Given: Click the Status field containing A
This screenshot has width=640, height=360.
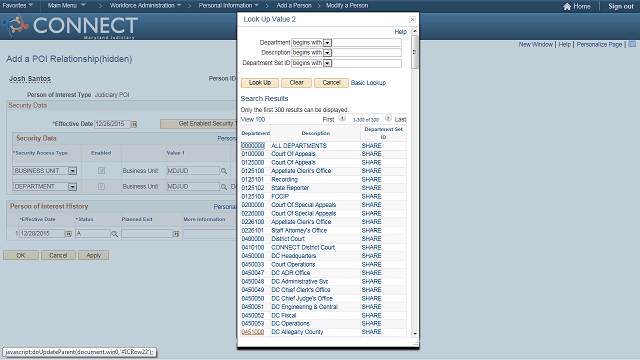Looking at the screenshot, I should (93, 234).
